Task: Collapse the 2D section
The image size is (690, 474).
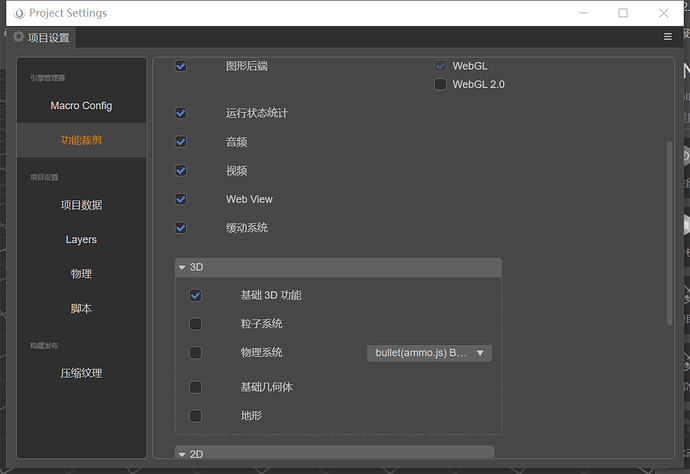Action: point(334,453)
